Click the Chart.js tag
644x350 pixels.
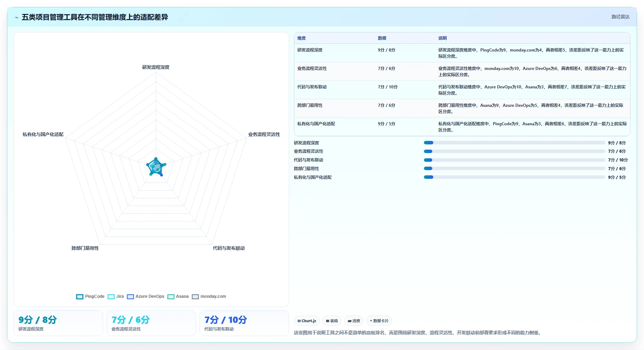click(x=307, y=321)
